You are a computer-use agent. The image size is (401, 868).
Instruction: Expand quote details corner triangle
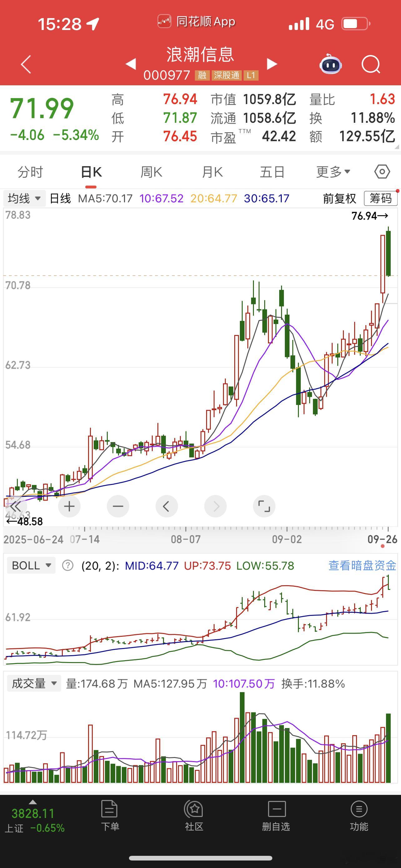tap(397, 147)
